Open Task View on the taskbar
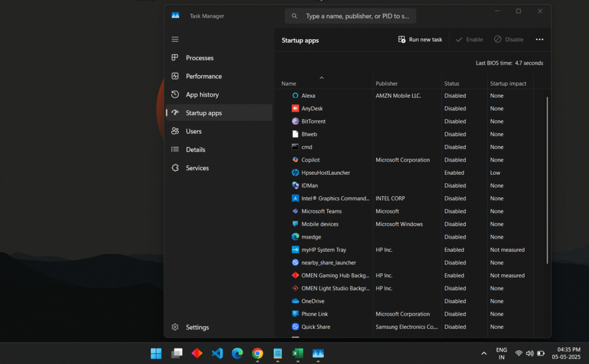This screenshot has width=589, height=364. tap(177, 353)
